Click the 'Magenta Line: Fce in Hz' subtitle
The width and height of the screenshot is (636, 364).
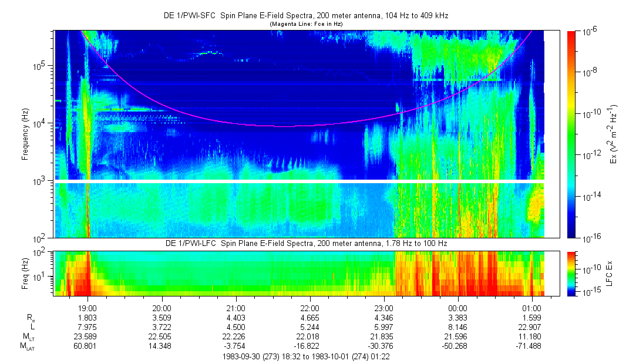[x=306, y=24]
